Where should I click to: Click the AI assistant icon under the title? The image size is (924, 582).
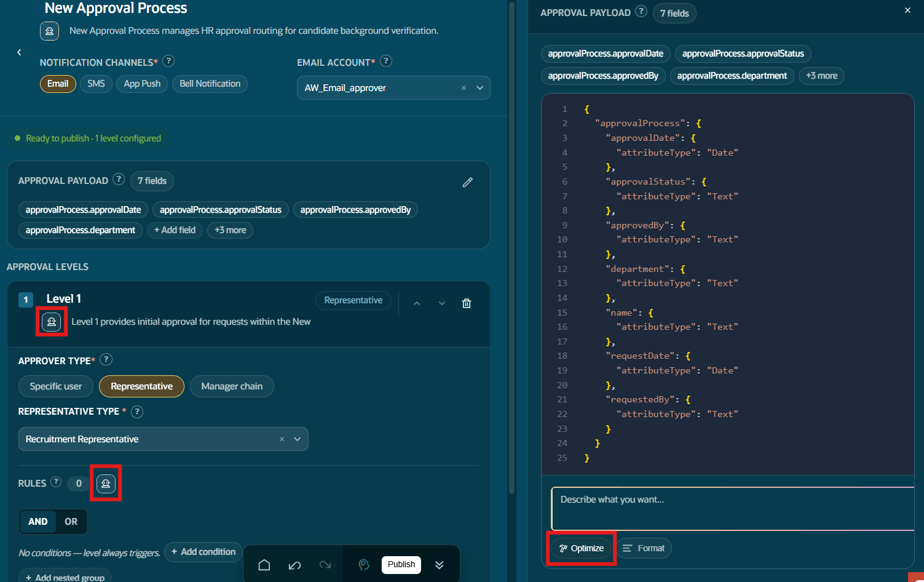click(x=50, y=31)
